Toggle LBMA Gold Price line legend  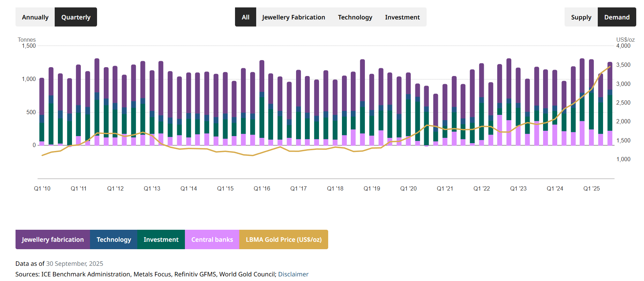tap(283, 239)
